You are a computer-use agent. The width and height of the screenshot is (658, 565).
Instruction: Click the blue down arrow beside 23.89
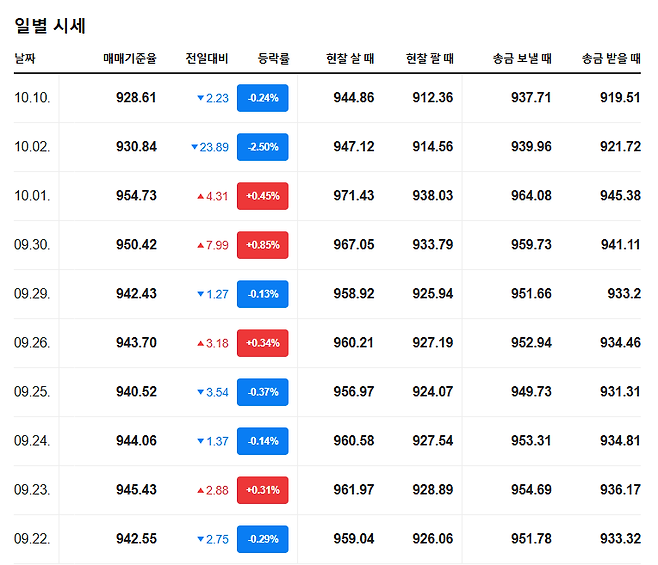(x=195, y=147)
